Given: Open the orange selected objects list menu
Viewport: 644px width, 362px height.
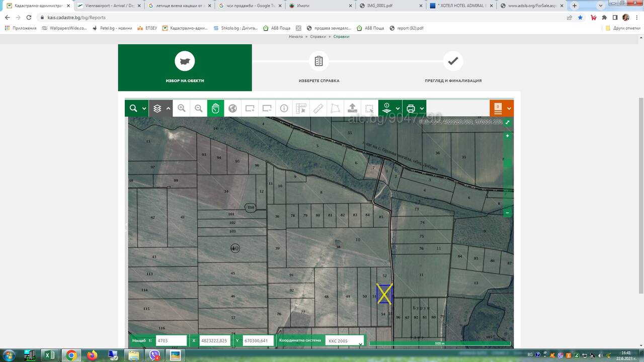Looking at the screenshot, I should (x=502, y=108).
